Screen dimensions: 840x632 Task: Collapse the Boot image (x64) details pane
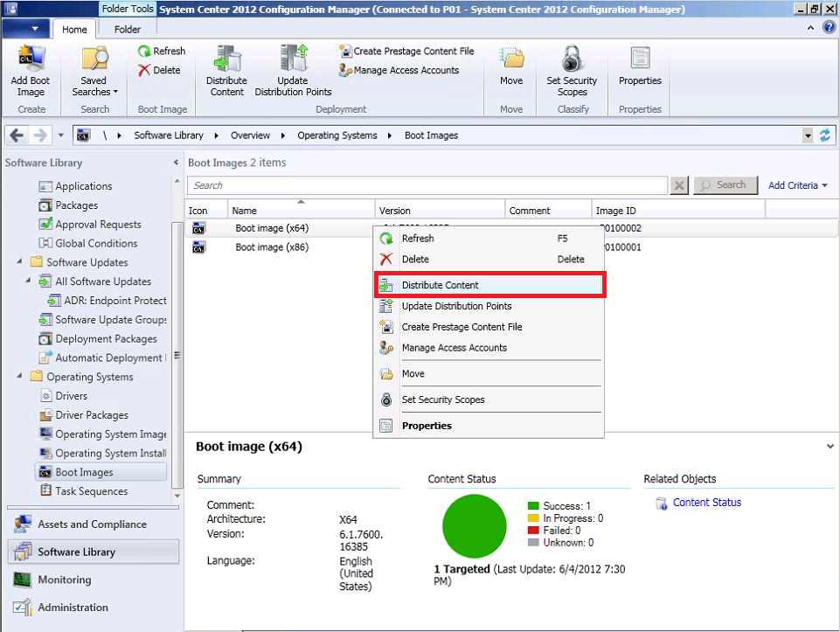830,446
